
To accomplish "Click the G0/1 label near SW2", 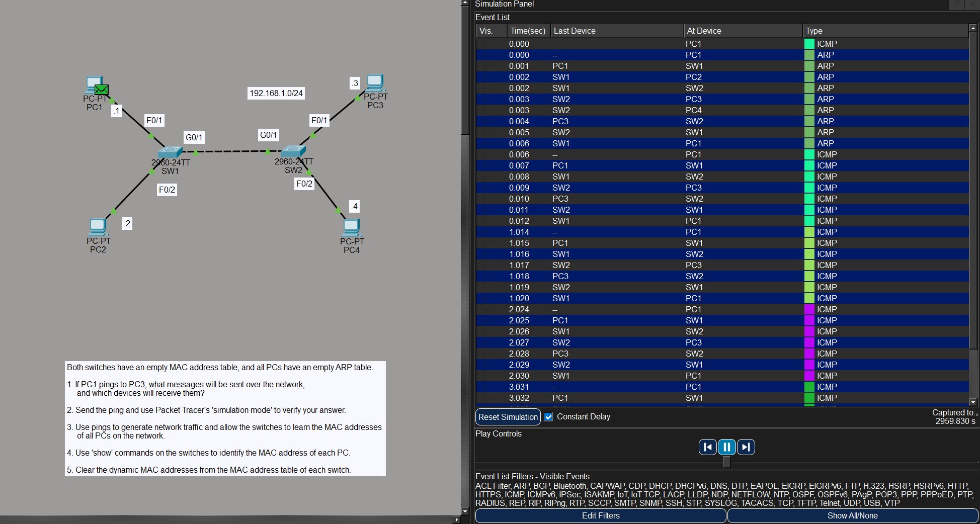I will (268, 135).
